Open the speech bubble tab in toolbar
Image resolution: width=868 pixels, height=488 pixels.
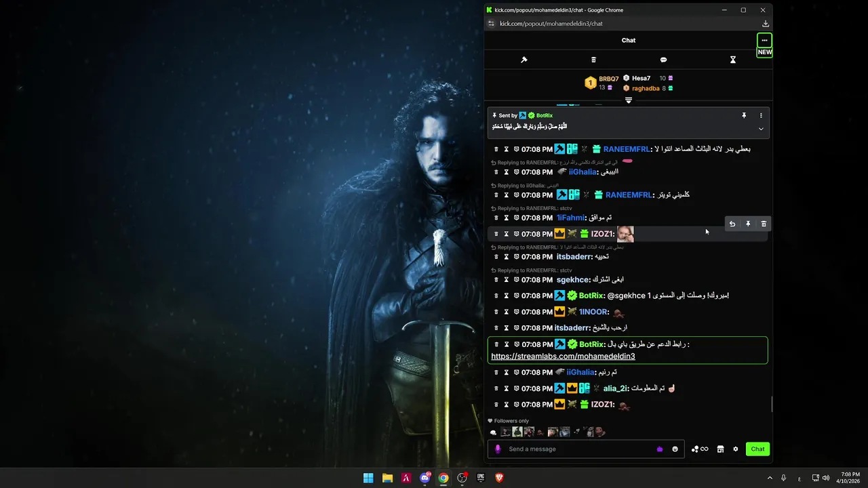[663, 60]
